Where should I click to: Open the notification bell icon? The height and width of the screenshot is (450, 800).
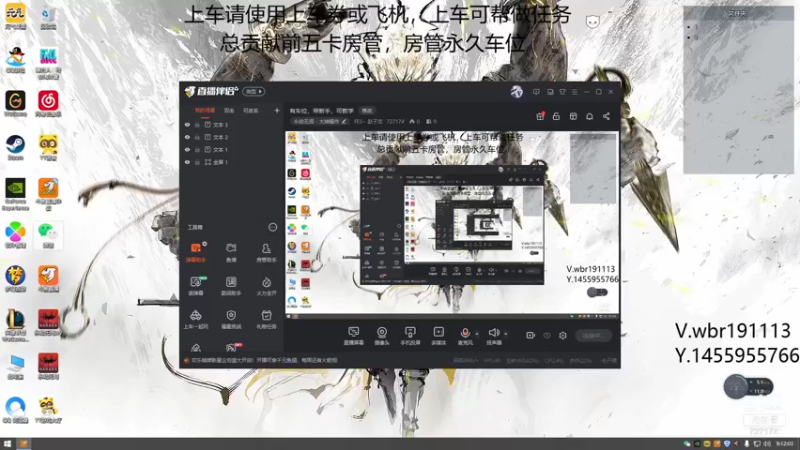click(x=589, y=116)
